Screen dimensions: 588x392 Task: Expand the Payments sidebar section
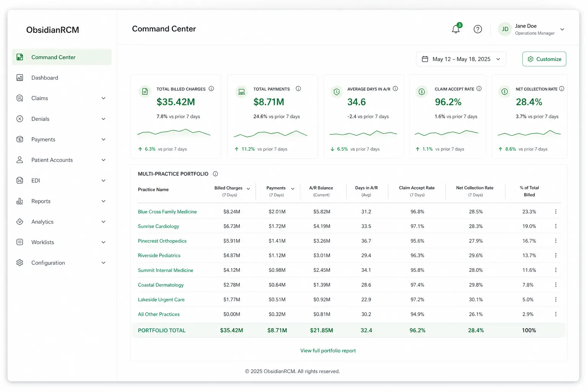coord(103,139)
